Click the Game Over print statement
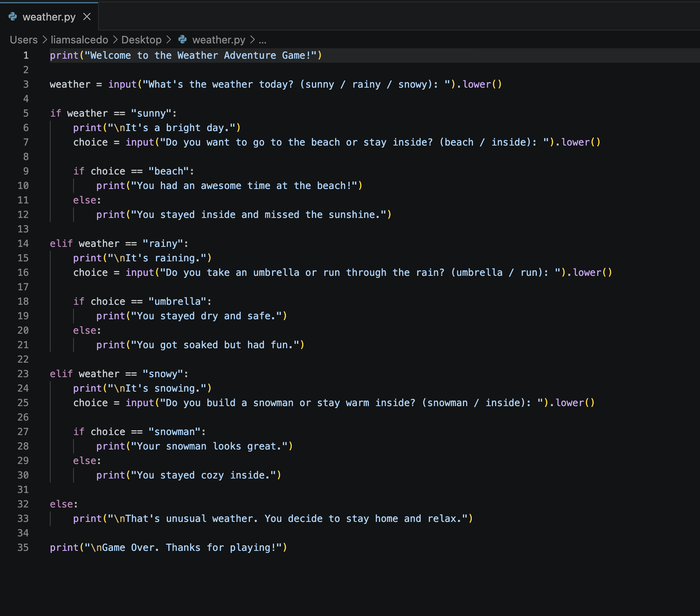 pos(168,547)
